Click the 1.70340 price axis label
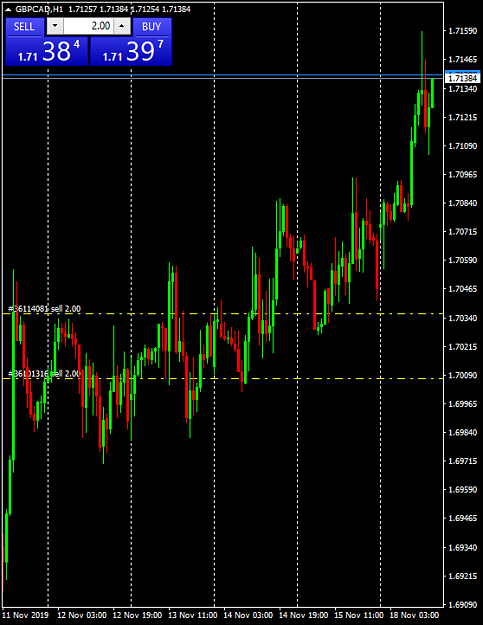 coord(463,318)
